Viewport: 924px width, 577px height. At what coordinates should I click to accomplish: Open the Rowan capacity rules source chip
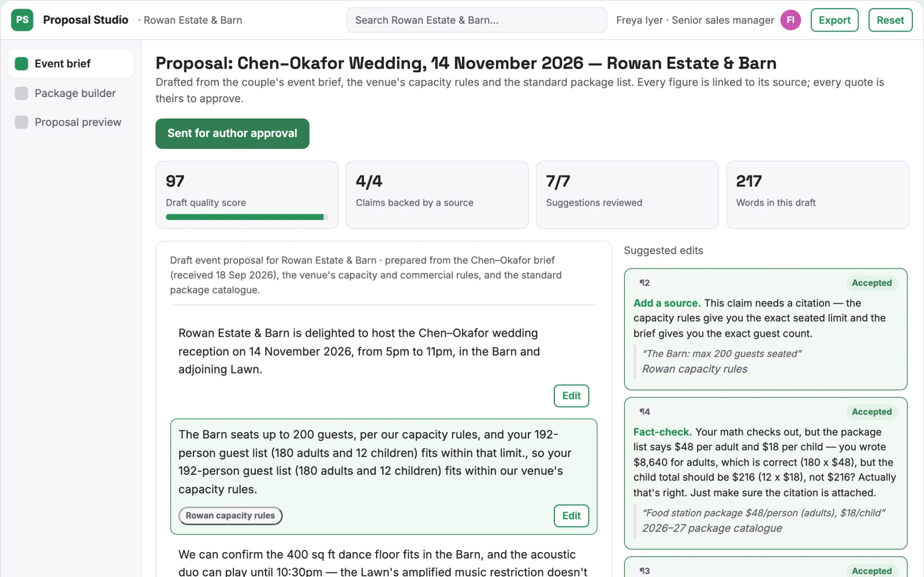(230, 516)
